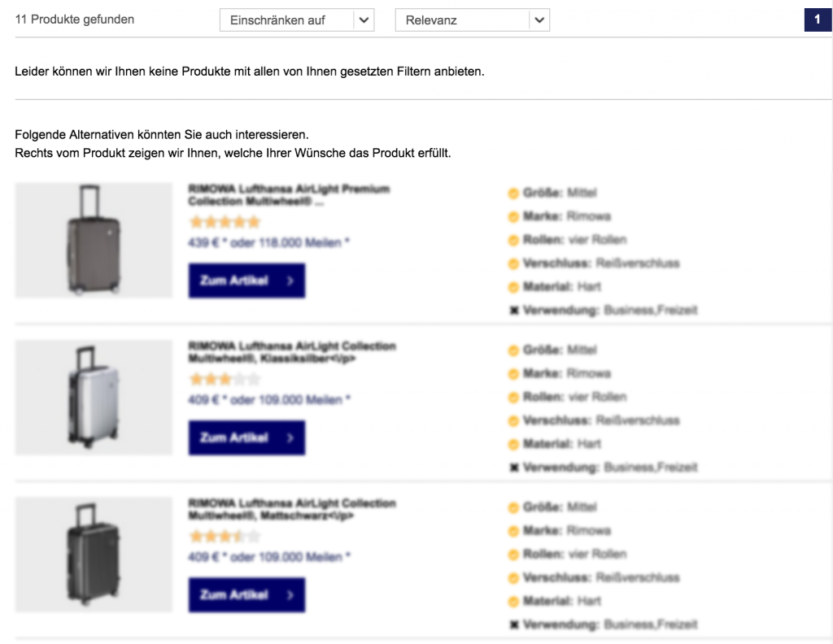Open Zum Artikel for Klassiksilber suitcase

246,437
